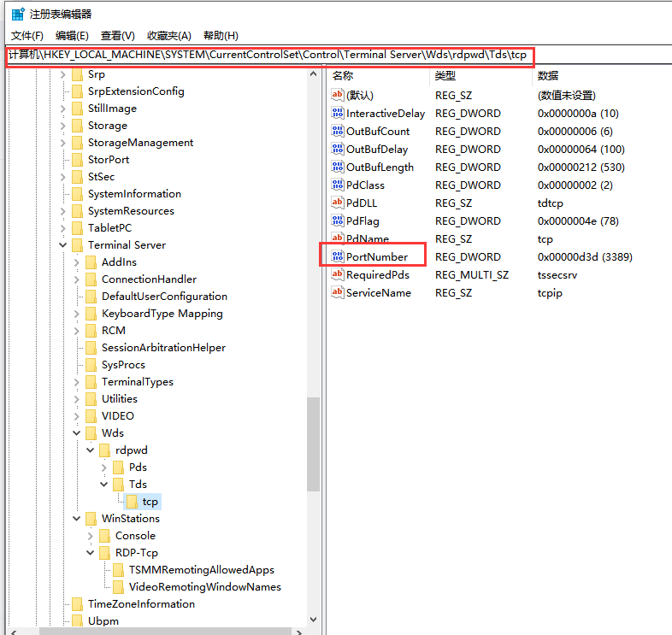Viewport: 672px width, 635px height.
Task: Collapse the Terminal Server tree node
Action: [x=63, y=245]
